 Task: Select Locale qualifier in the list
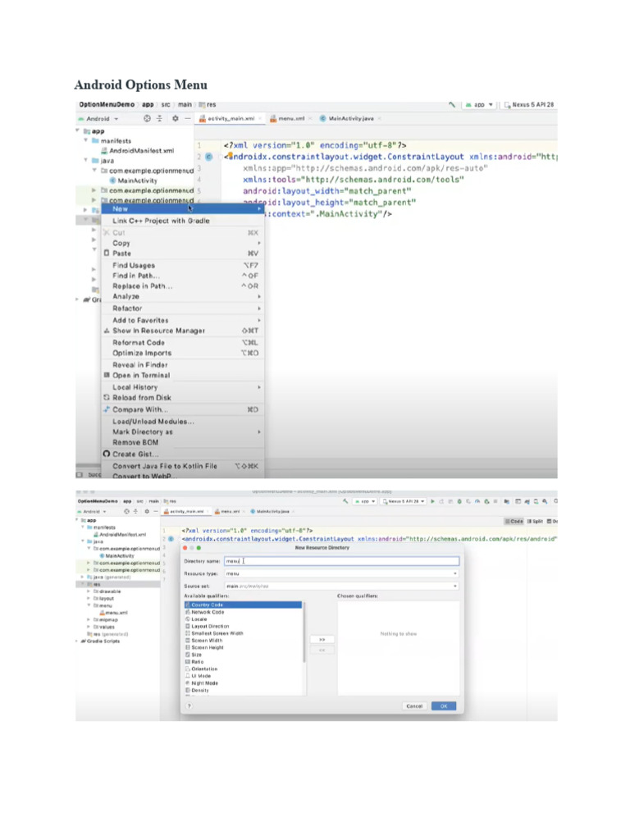click(243, 619)
